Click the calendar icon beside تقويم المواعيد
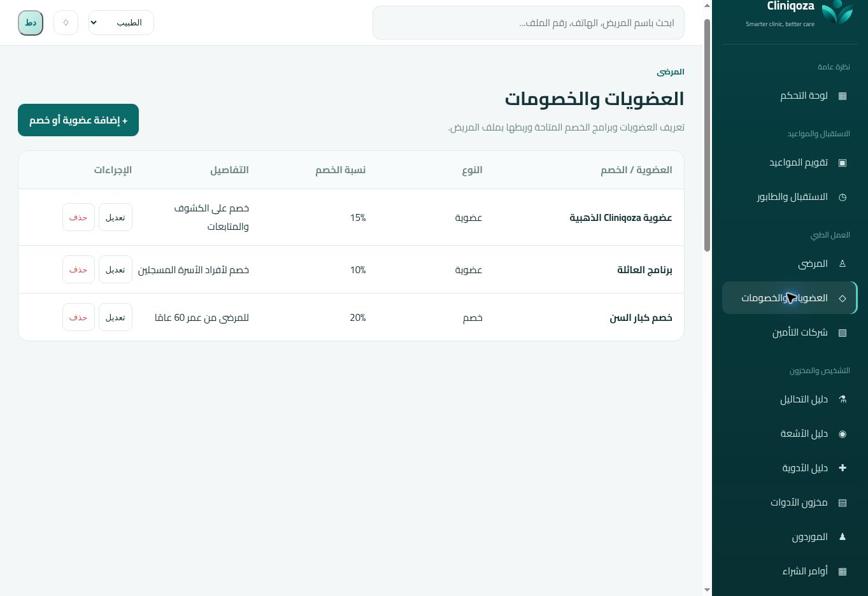Viewport: 868px width, 596px height. click(843, 162)
